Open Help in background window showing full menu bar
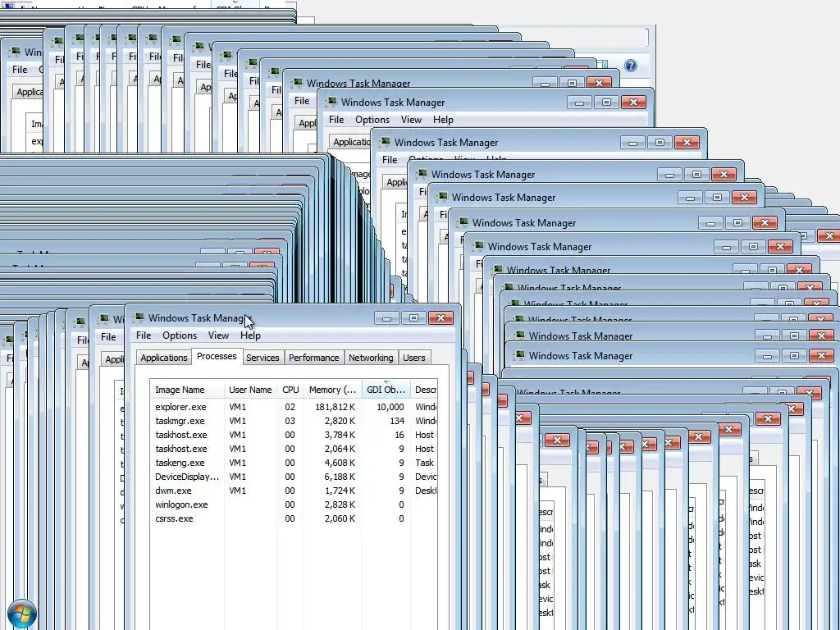Image resolution: width=840 pixels, height=630 pixels. click(x=443, y=120)
